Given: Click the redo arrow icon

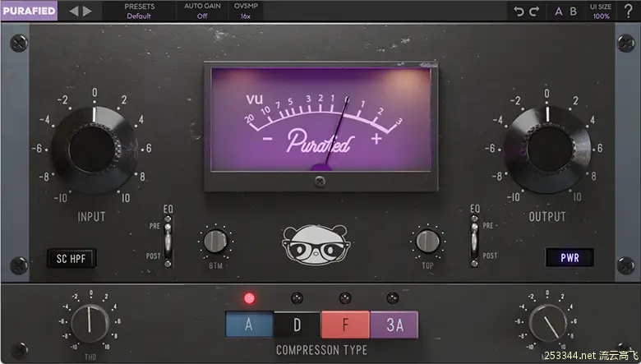Looking at the screenshot, I should [x=534, y=12].
